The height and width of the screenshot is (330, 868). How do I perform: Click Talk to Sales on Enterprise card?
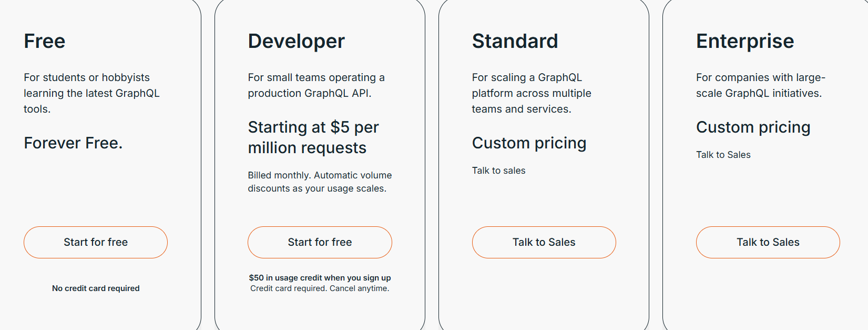[x=768, y=242]
